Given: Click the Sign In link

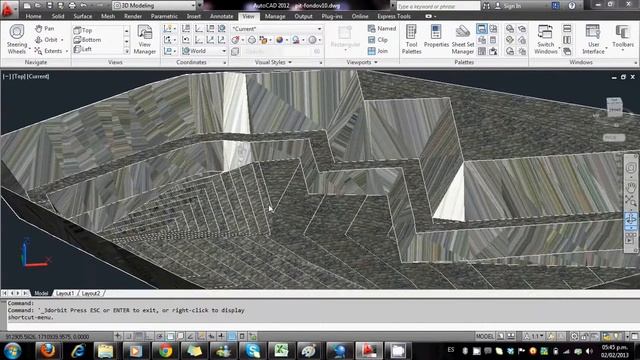Looking at the screenshot, I should click(512, 6).
